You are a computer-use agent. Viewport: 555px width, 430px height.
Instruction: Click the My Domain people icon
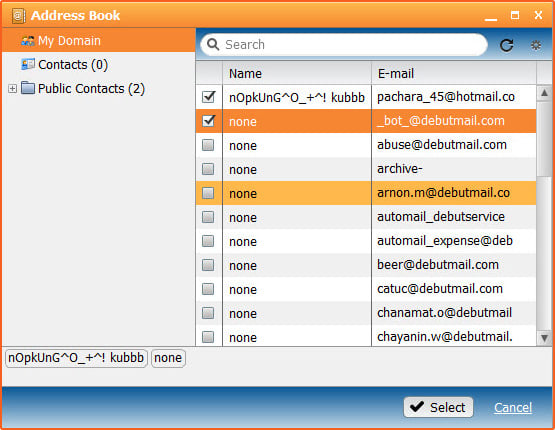coord(28,41)
